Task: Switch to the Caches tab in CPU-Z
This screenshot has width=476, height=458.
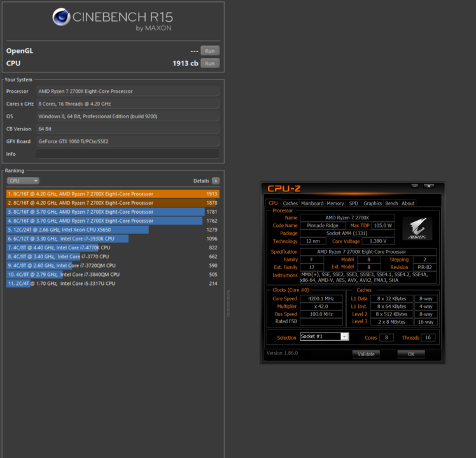Action: (x=290, y=204)
